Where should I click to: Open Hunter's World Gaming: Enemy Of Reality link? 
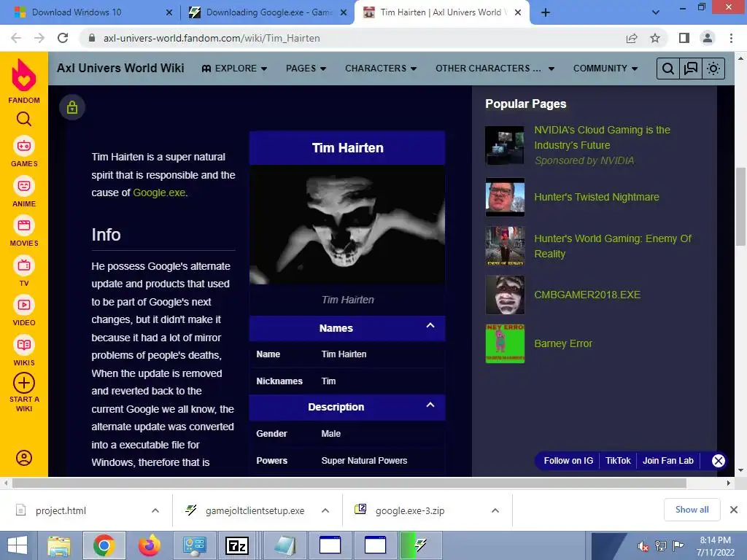(x=613, y=246)
